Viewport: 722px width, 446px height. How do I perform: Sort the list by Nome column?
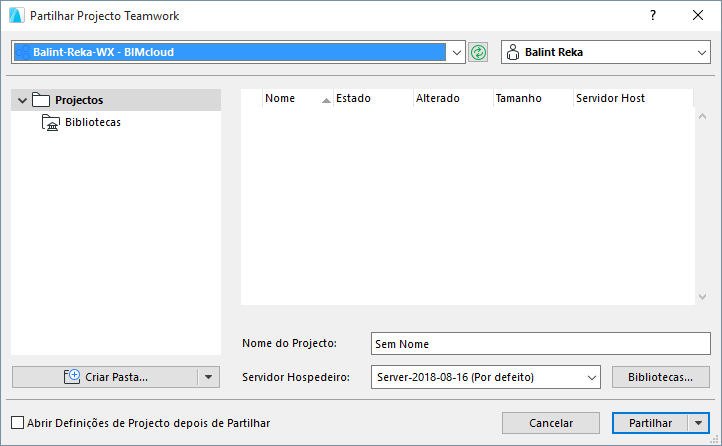tap(297, 98)
